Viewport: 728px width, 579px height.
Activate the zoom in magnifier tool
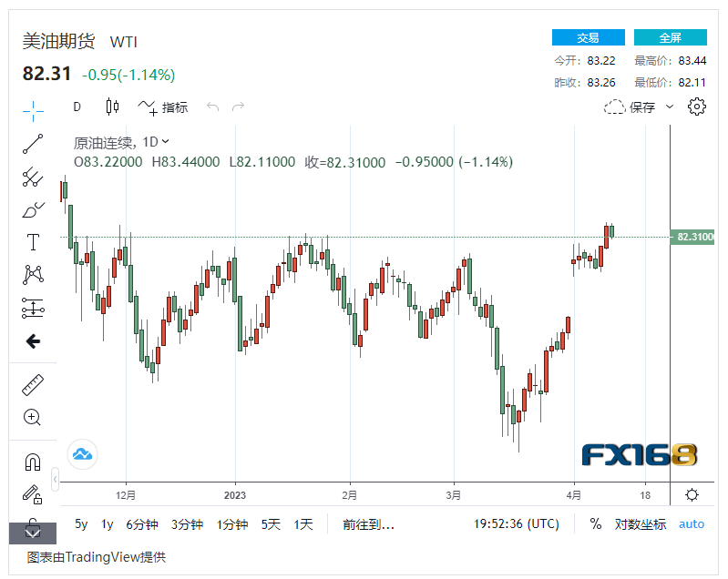pyautogui.click(x=33, y=418)
